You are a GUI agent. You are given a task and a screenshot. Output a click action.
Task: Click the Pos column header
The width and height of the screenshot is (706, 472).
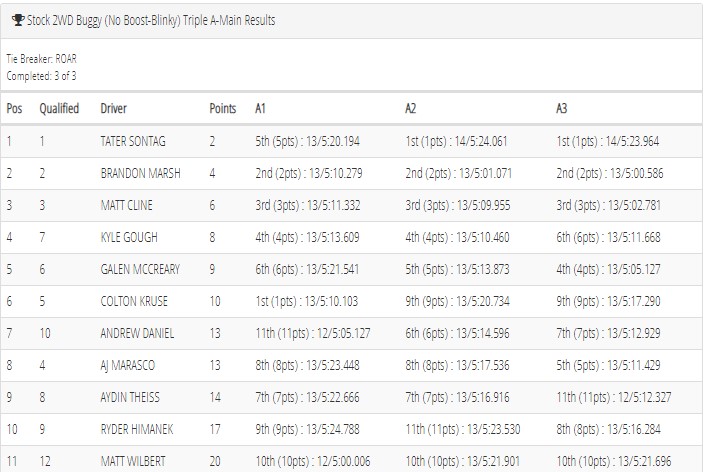coord(14,109)
